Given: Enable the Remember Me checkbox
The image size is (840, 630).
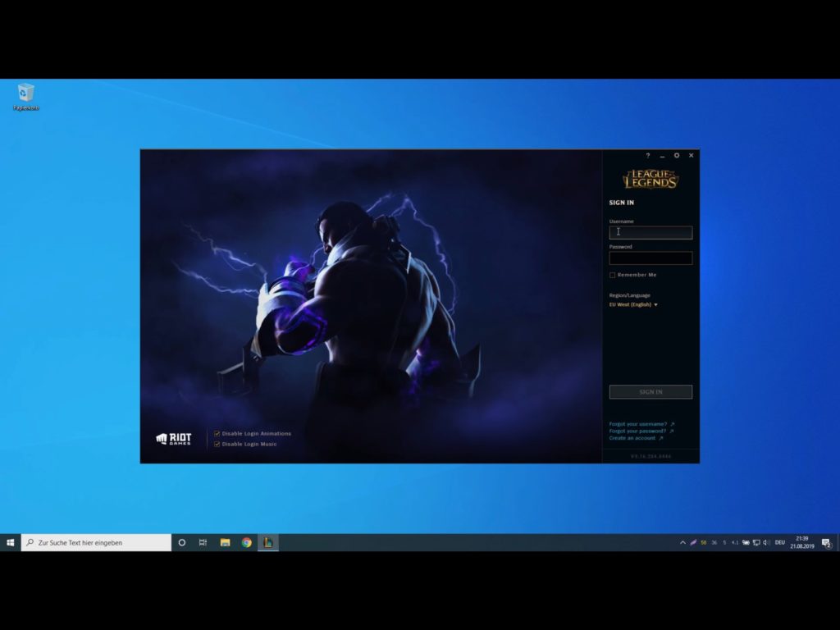Looking at the screenshot, I should (x=612, y=275).
